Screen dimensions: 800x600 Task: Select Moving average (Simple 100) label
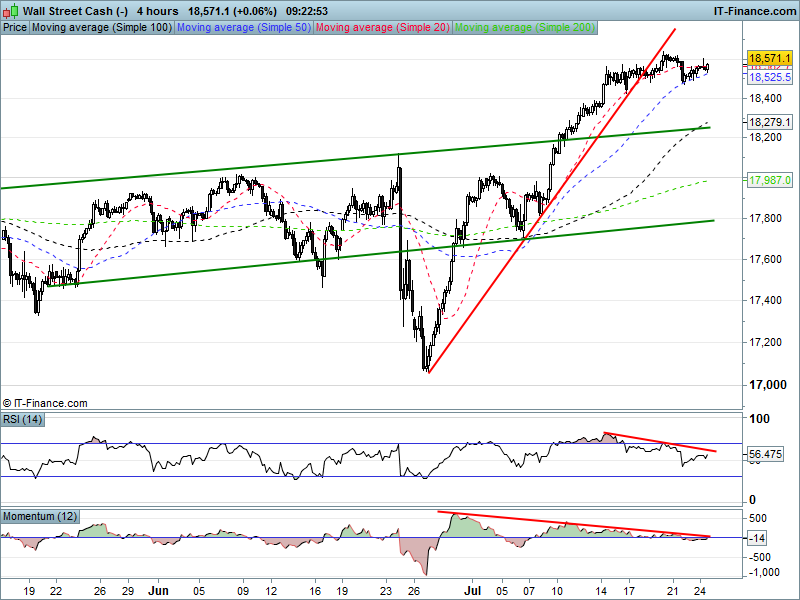102,28
